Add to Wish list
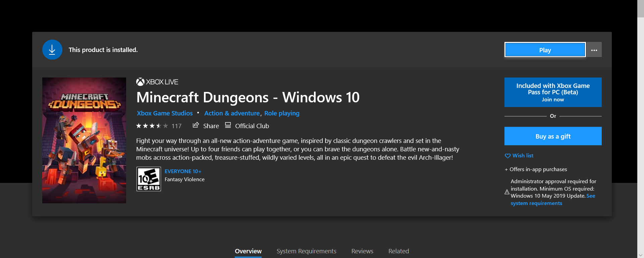644x258 pixels. tap(523, 156)
